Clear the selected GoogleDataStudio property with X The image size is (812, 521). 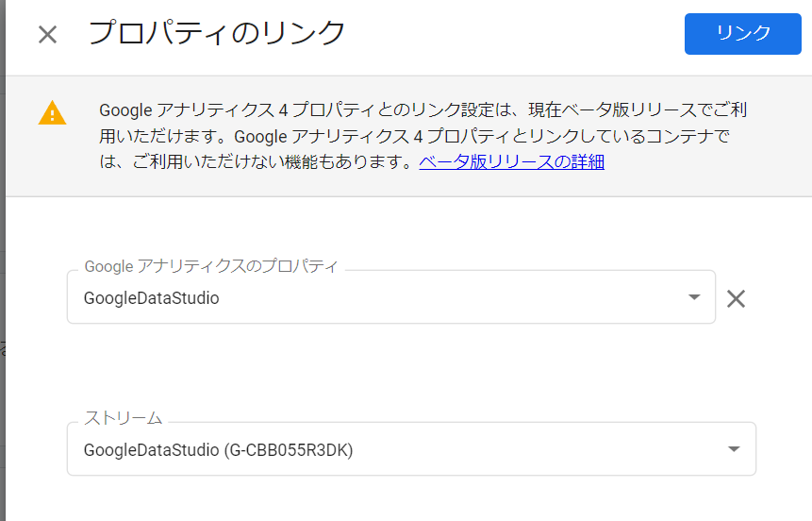coord(736,298)
